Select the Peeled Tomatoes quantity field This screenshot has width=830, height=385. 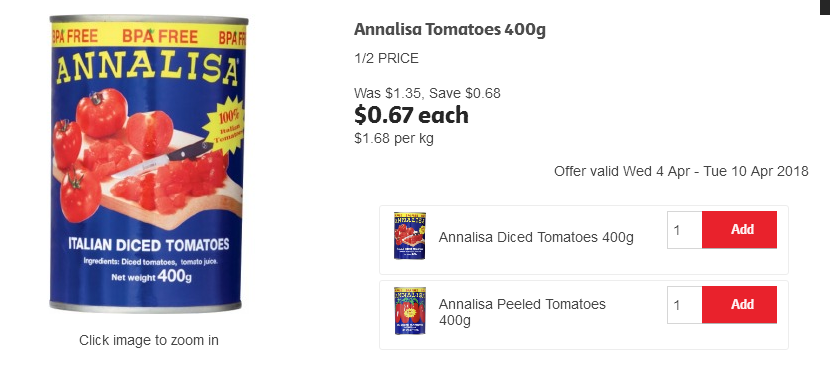pyautogui.click(x=684, y=305)
